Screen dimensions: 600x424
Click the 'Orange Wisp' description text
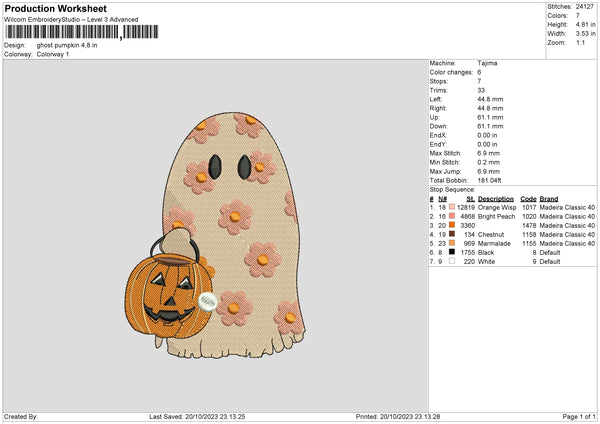[x=497, y=207]
